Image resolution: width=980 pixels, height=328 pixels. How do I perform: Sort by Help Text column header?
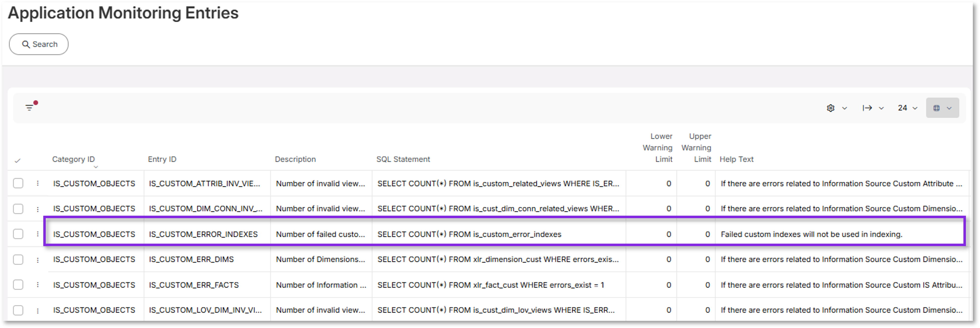point(737,159)
